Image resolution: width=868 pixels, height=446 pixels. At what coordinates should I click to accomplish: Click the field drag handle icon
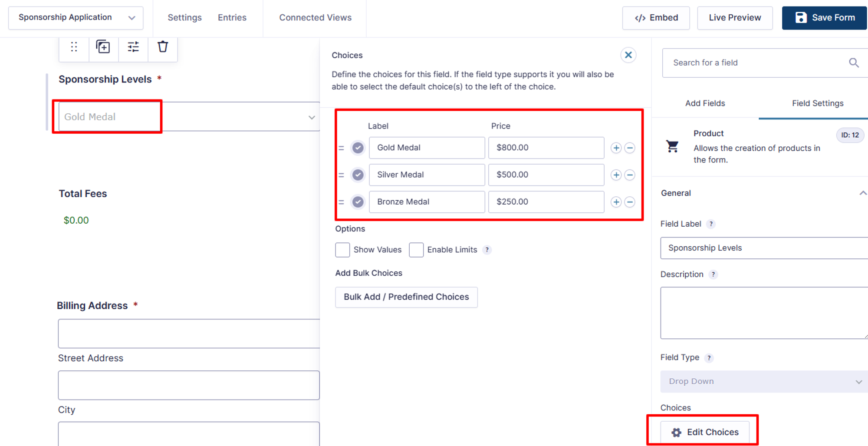coord(74,47)
